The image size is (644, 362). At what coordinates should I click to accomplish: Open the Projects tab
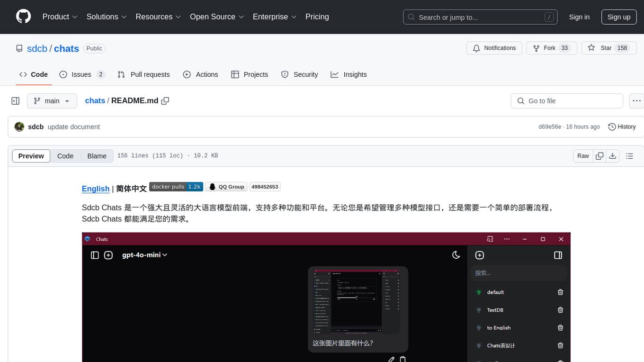pos(250,74)
